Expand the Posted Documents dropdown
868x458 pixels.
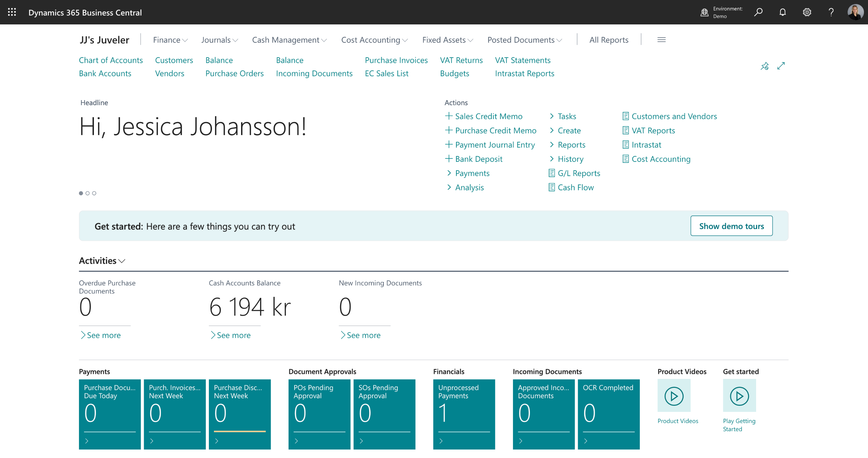coord(525,40)
